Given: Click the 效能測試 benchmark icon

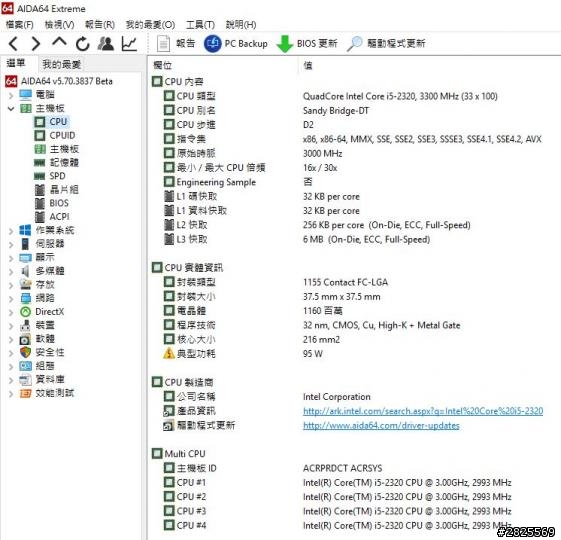Looking at the screenshot, I should (x=25, y=394).
